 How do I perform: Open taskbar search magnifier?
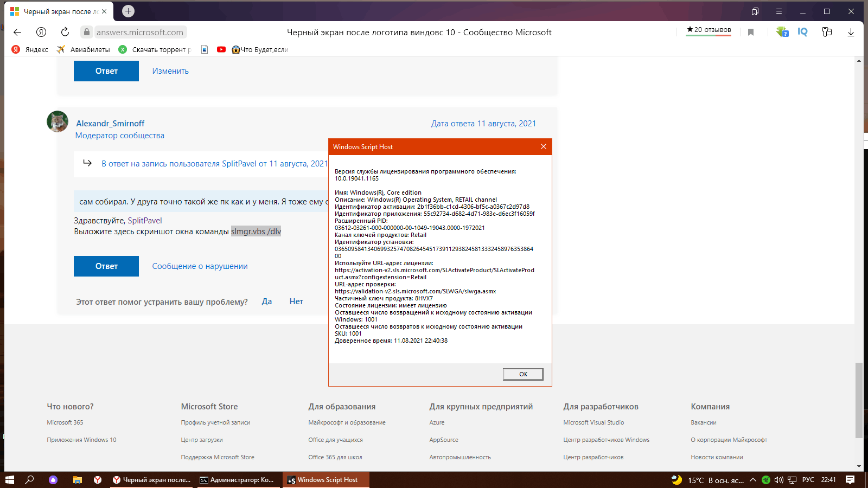30,480
